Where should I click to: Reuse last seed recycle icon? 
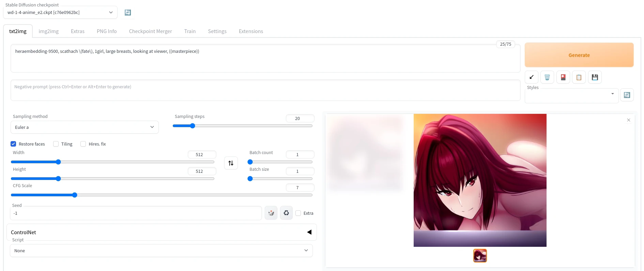[x=287, y=213]
